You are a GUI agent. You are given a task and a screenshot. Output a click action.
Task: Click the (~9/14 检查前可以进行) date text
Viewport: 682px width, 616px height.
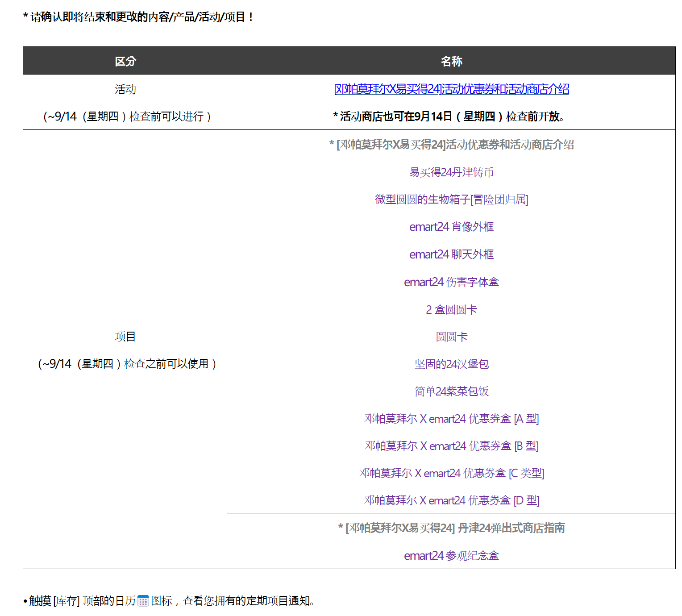127,117
